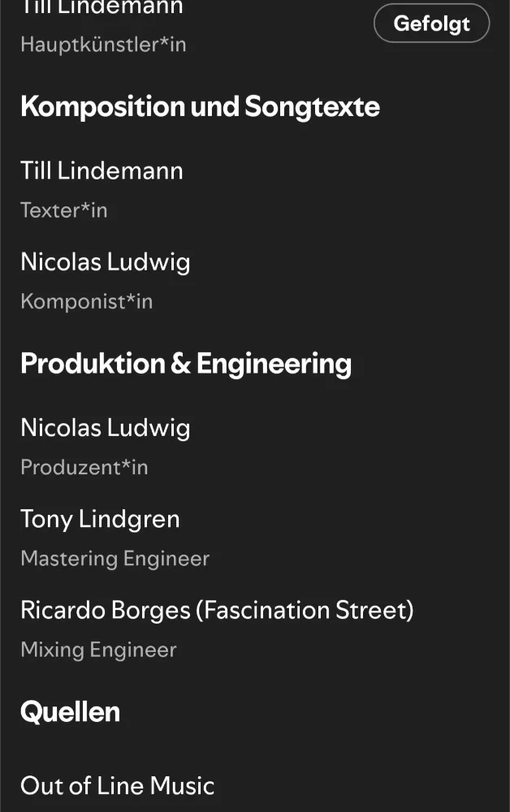Select the Out of Line Music source
Screen dimensions: 510x812
(117, 785)
